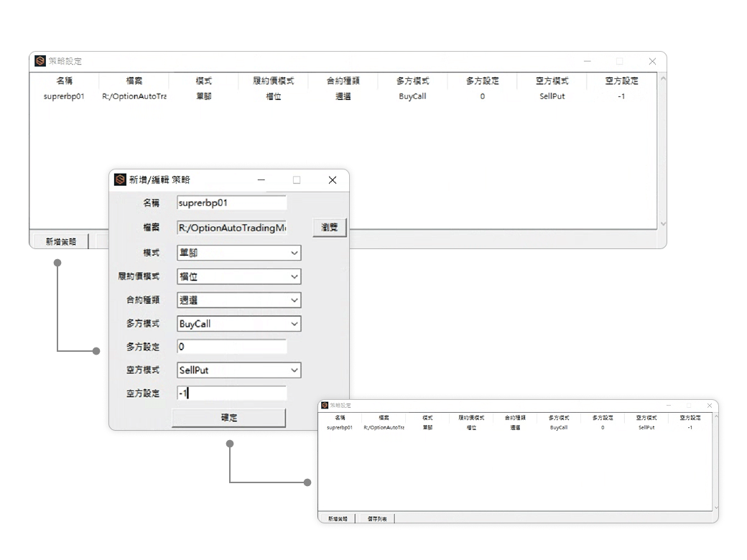The image size is (747, 560).
Task: Confirm the strategy with the 確定 button
Action: click(x=228, y=418)
